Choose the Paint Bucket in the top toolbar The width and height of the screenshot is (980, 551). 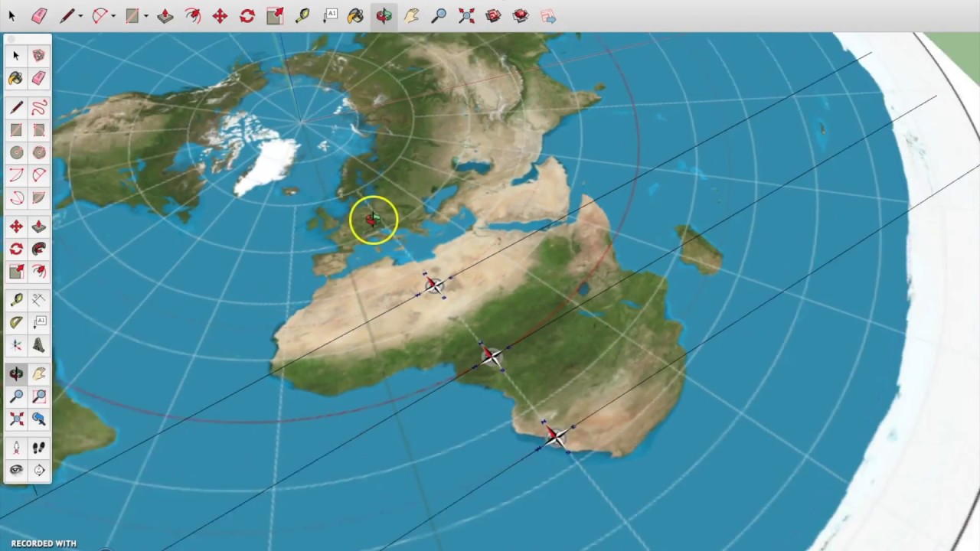click(355, 15)
